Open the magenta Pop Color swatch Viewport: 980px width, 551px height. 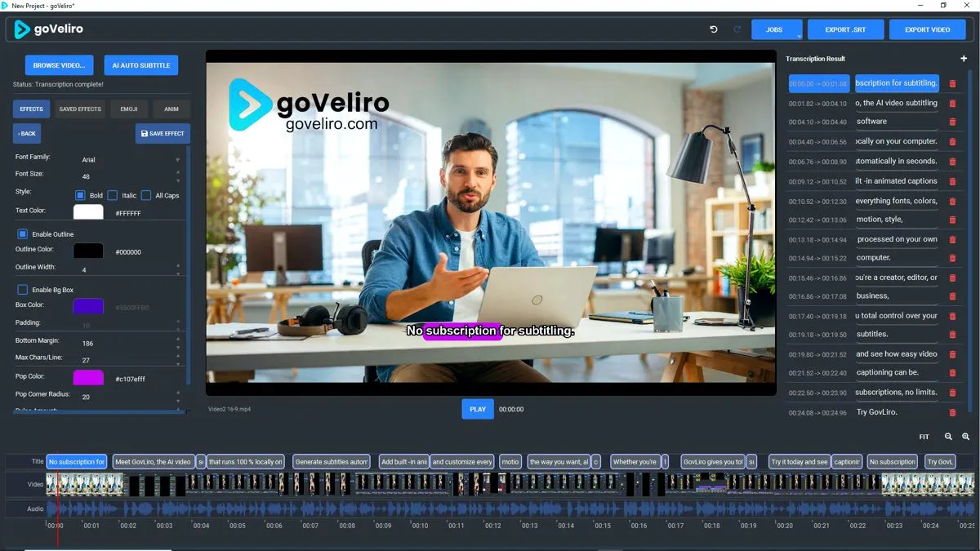88,378
